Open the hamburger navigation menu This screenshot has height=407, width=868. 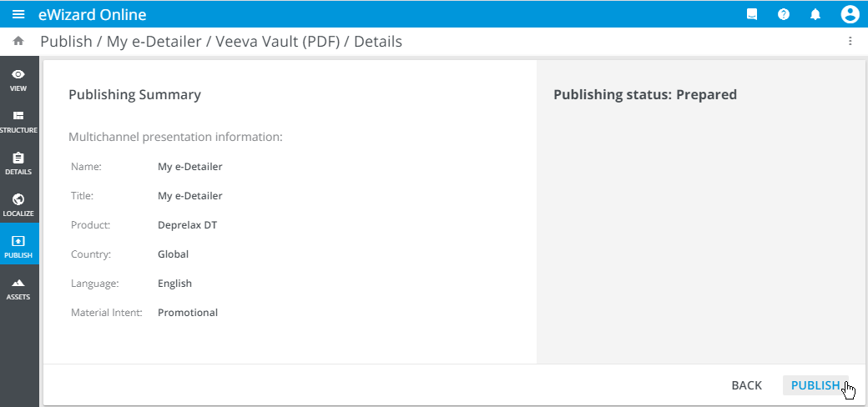point(18,15)
